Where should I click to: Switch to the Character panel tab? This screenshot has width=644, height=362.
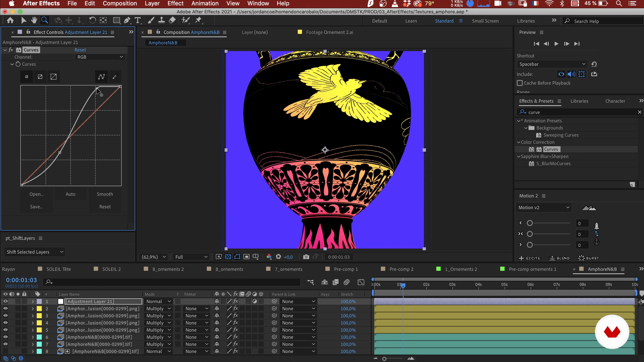tap(615, 101)
